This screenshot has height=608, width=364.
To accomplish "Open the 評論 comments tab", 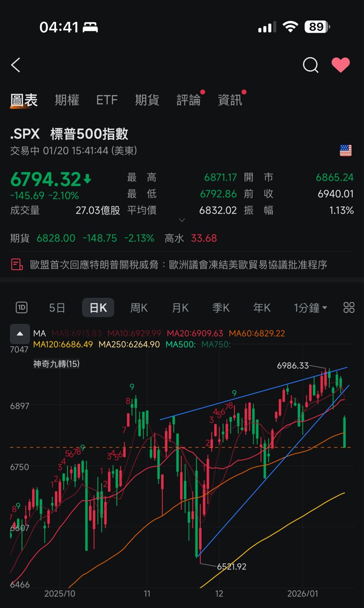I will 188,100.
